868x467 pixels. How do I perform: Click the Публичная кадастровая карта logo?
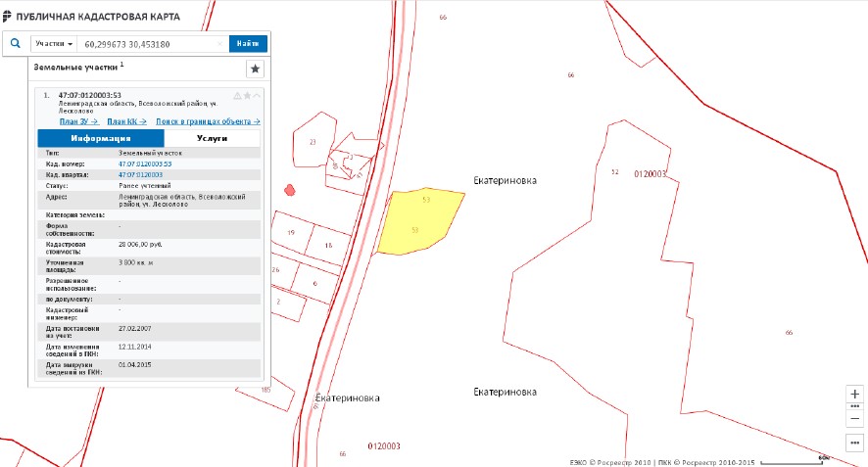[91, 17]
